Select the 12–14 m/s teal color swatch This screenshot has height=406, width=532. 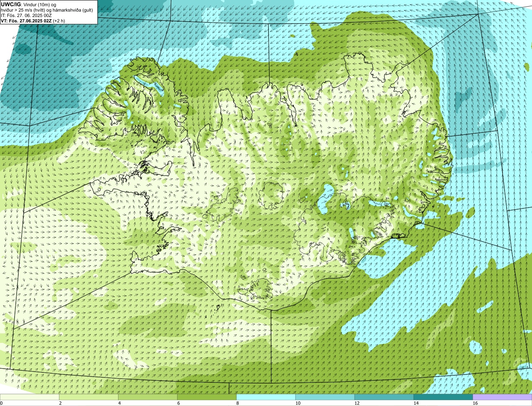pos(384,397)
